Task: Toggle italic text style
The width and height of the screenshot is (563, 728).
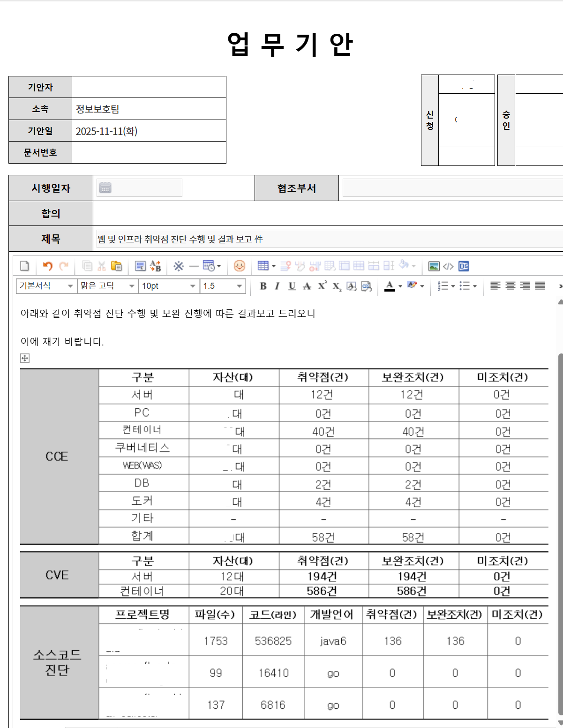Action: coord(277,286)
